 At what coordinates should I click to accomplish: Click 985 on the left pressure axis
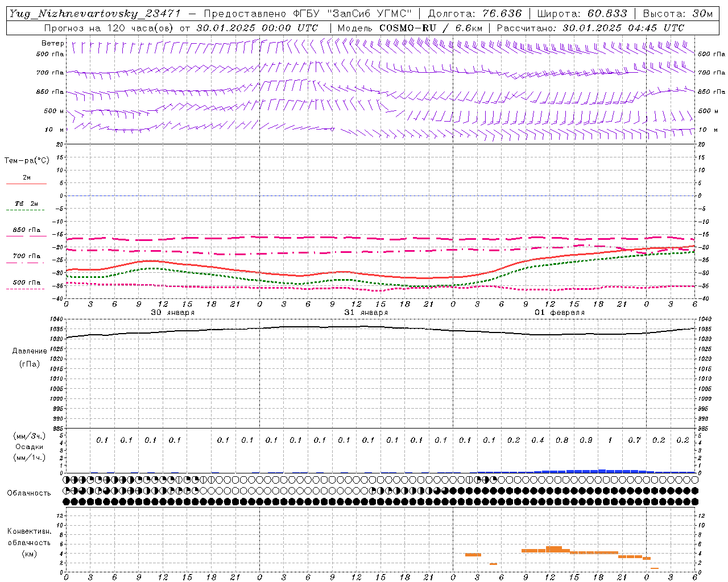tap(59, 429)
